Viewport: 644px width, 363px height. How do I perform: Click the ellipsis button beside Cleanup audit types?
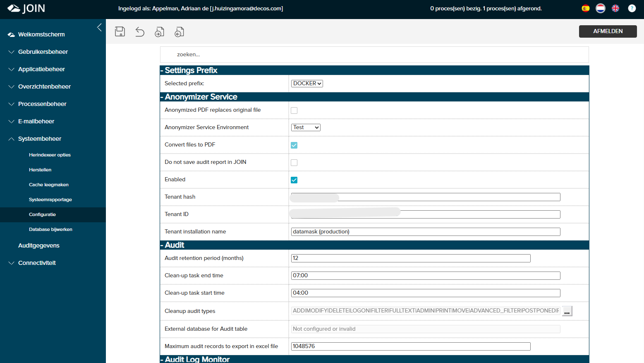(567, 311)
